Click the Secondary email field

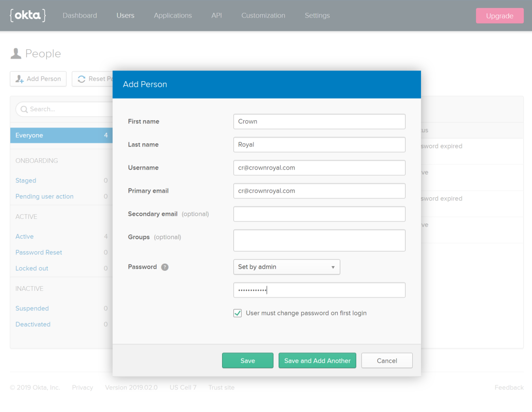[319, 214]
